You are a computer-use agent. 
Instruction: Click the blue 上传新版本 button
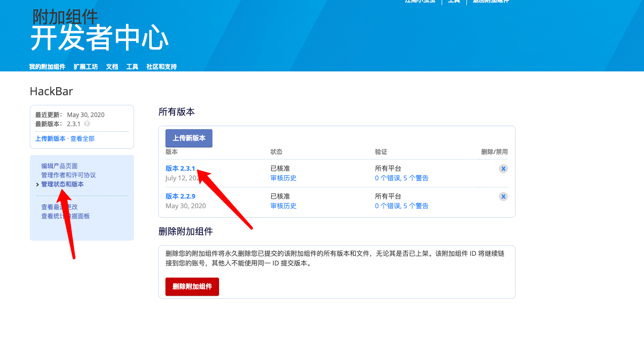tap(189, 138)
